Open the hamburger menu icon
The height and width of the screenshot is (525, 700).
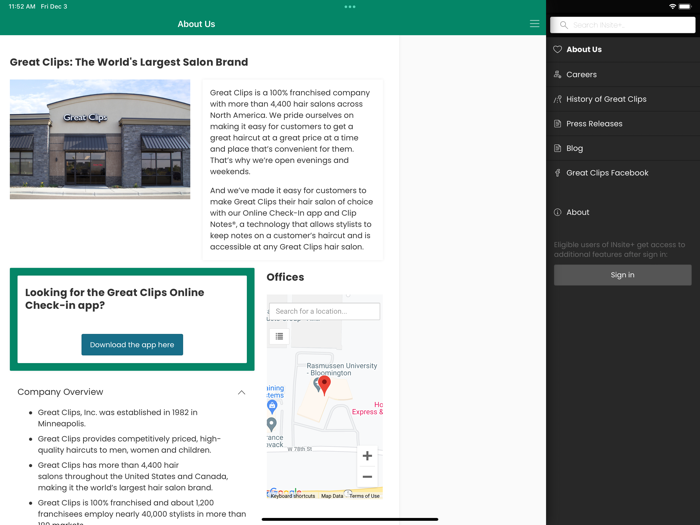[534, 24]
